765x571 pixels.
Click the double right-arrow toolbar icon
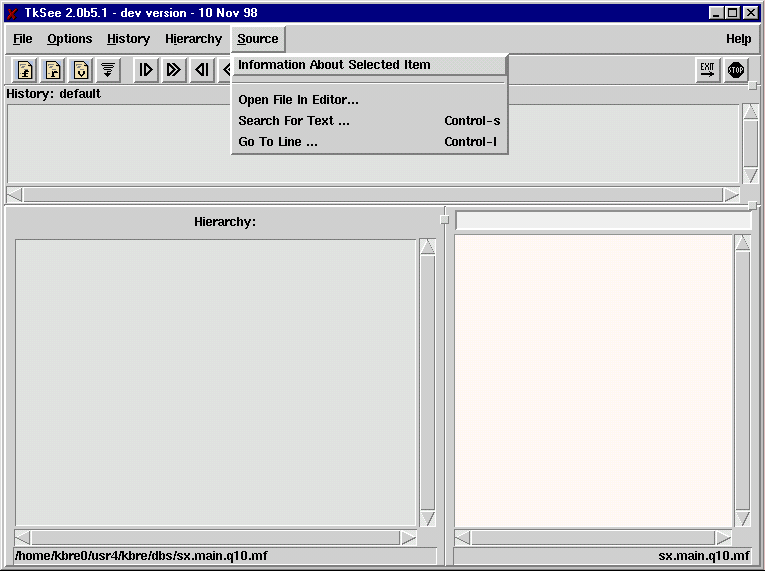tap(174, 70)
